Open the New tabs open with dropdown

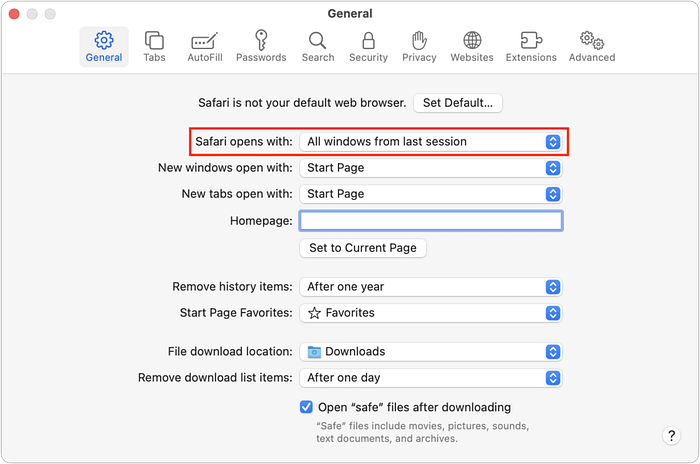pyautogui.click(x=430, y=194)
